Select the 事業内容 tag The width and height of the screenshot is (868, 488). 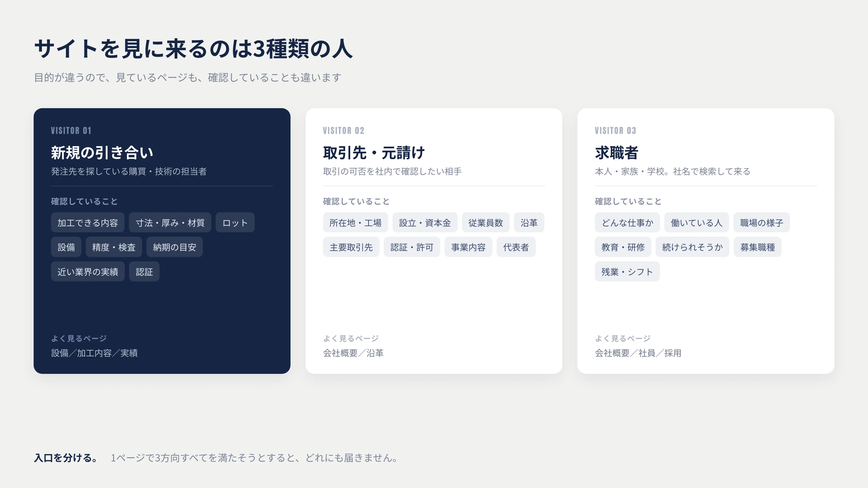(468, 247)
